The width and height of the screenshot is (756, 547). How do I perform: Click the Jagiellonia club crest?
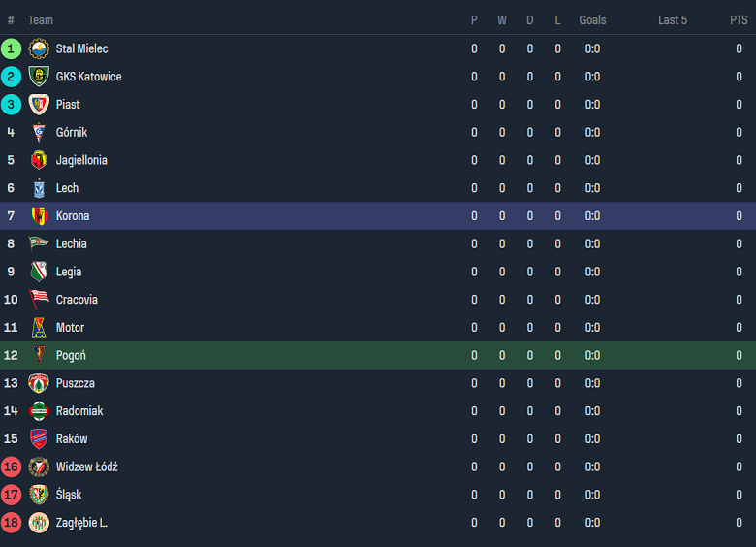(39, 160)
